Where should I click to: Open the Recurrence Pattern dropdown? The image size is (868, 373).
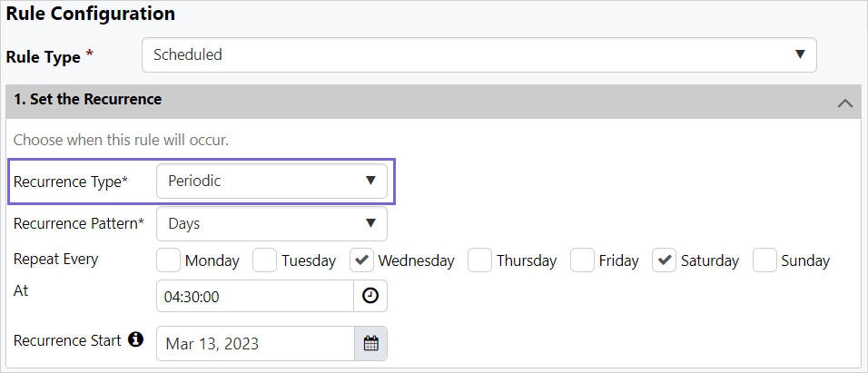[x=271, y=223]
